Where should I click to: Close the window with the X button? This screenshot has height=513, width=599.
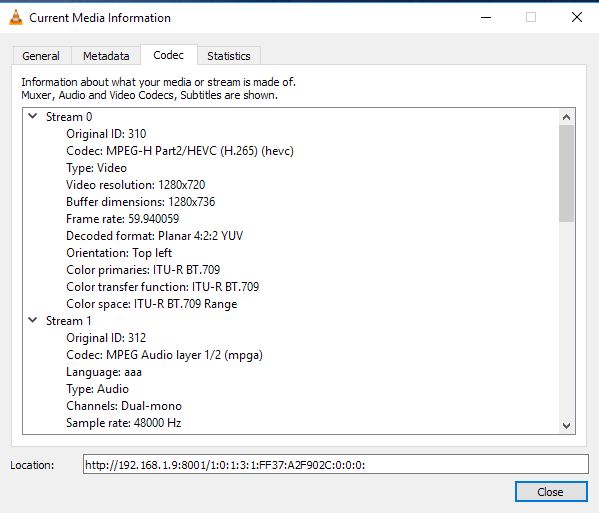tap(577, 17)
